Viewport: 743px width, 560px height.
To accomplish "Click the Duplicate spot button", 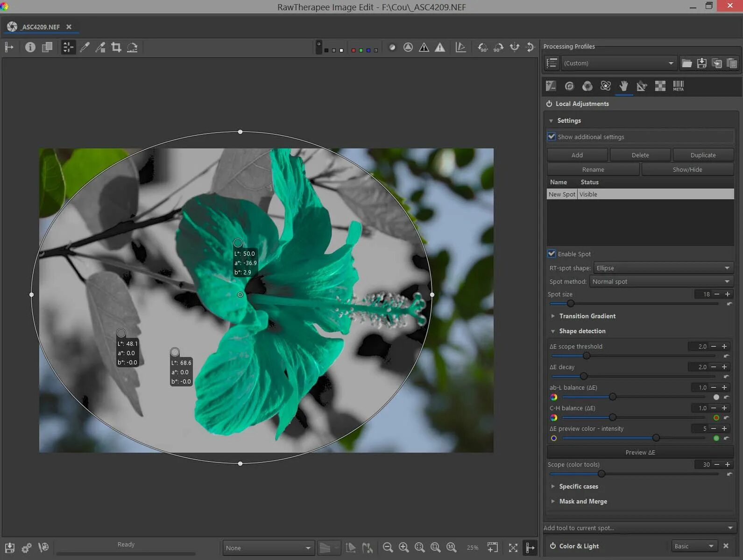I will pyautogui.click(x=702, y=155).
